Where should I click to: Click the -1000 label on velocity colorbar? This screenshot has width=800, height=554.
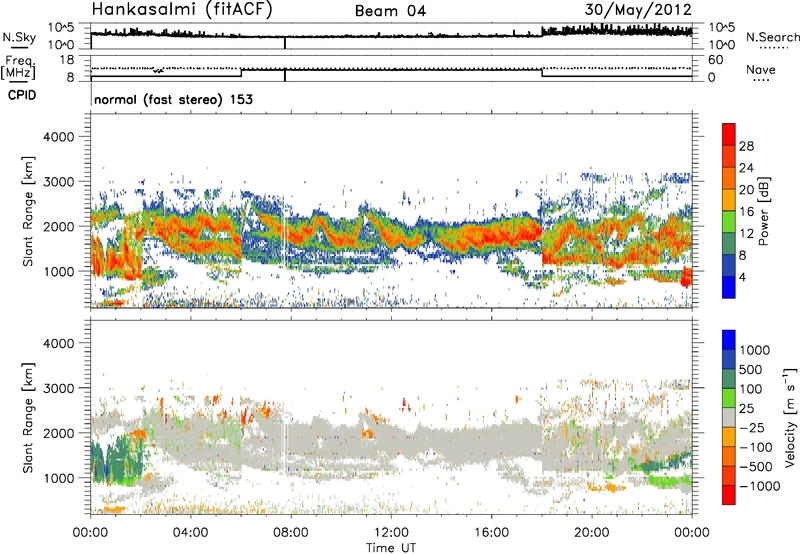pos(760,486)
